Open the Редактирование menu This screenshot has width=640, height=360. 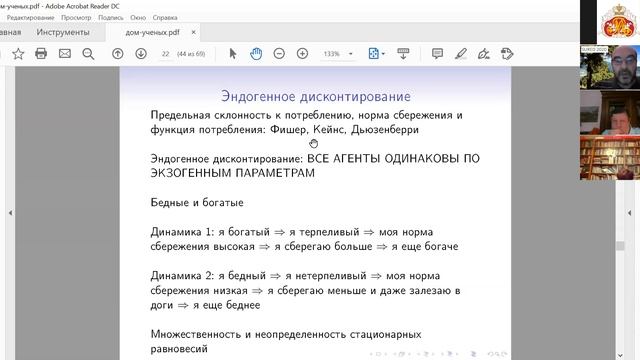tap(31, 18)
